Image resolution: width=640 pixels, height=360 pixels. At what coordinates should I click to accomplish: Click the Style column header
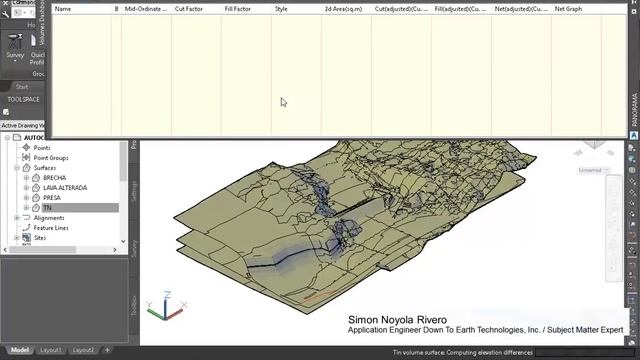pyautogui.click(x=296, y=9)
